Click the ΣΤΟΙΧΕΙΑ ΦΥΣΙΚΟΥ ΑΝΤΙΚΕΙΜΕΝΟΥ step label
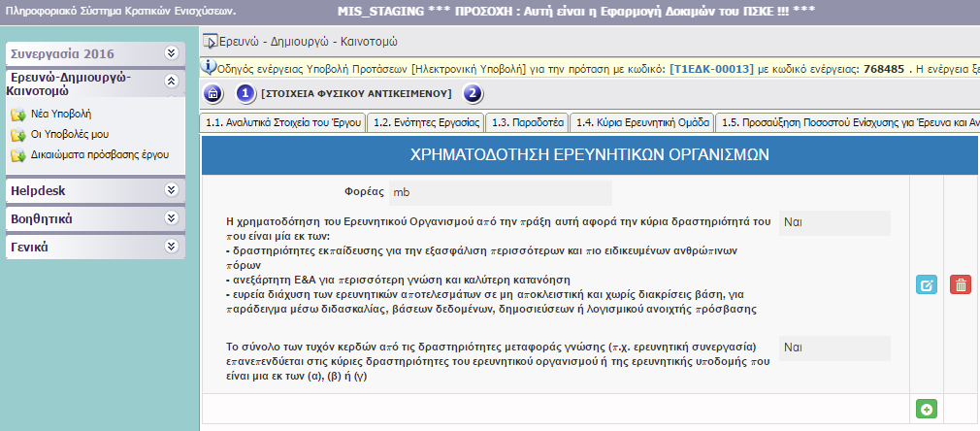Image resolution: width=980 pixels, height=431 pixels. pos(356,94)
